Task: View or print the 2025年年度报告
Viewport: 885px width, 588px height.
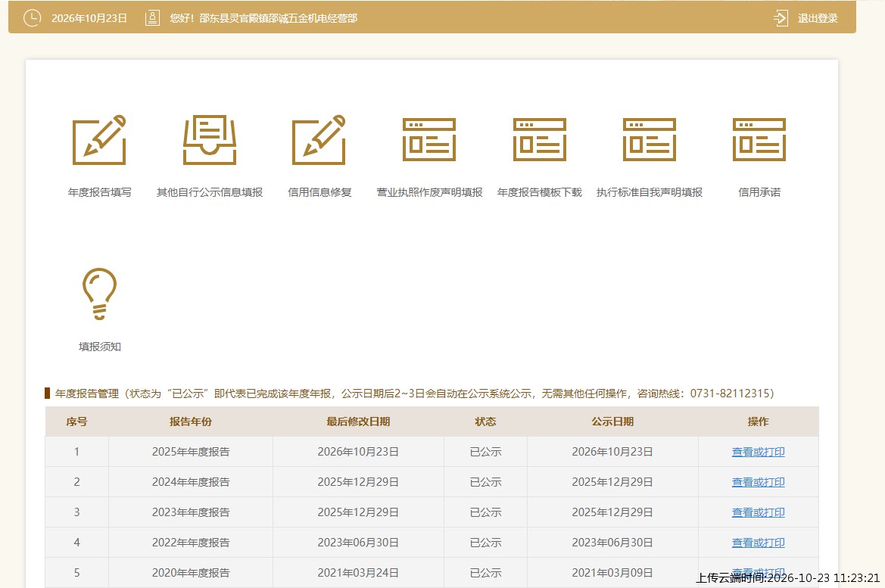Action: pyautogui.click(x=758, y=452)
